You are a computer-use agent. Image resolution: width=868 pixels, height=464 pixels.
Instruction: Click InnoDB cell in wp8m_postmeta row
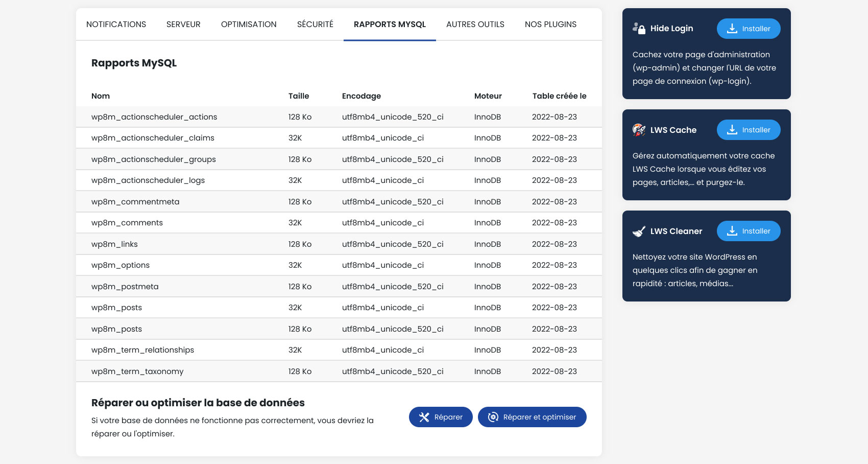coord(488,287)
